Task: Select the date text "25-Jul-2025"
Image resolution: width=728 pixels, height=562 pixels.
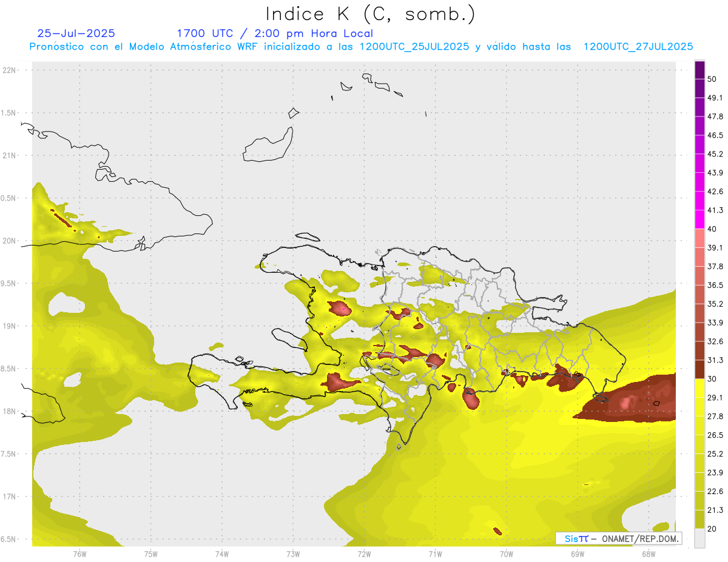Action: pos(76,33)
